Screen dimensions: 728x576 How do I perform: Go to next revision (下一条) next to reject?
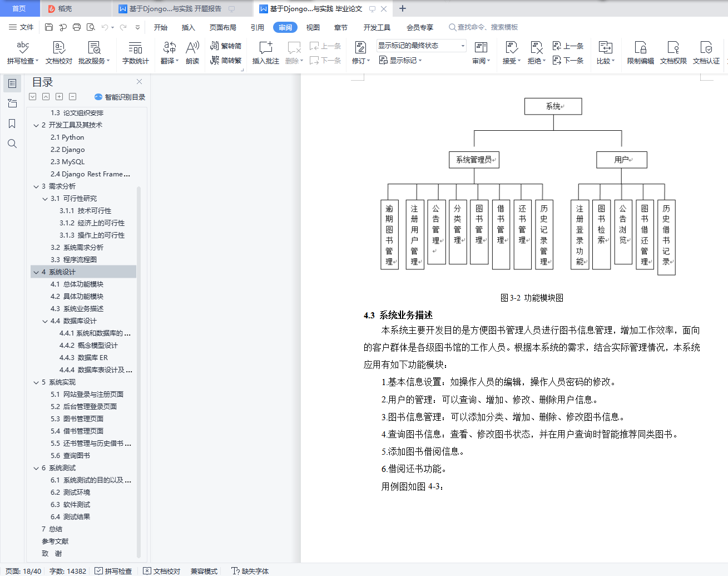pyautogui.click(x=568, y=60)
